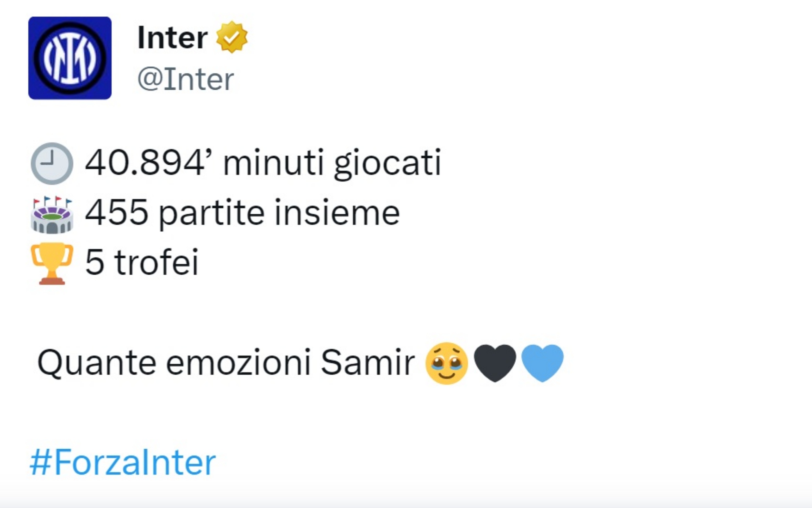Click the clock emoji
812x508 pixels.
click(52, 163)
